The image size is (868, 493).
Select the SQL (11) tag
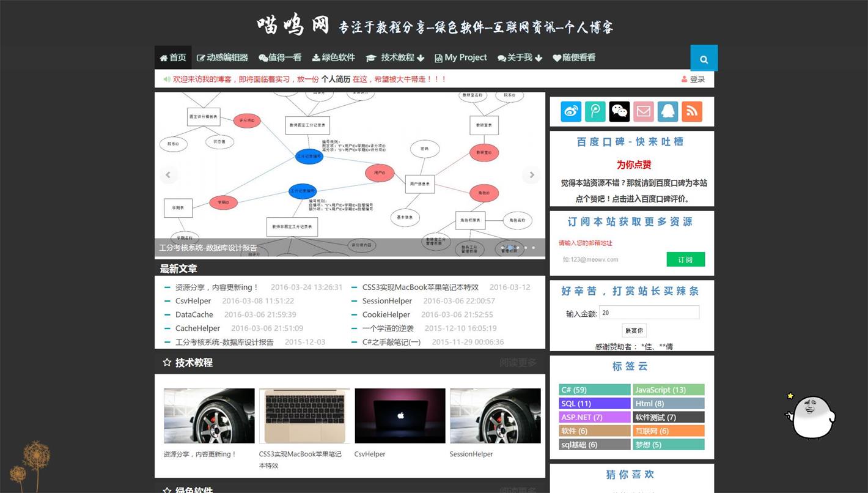click(x=595, y=403)
